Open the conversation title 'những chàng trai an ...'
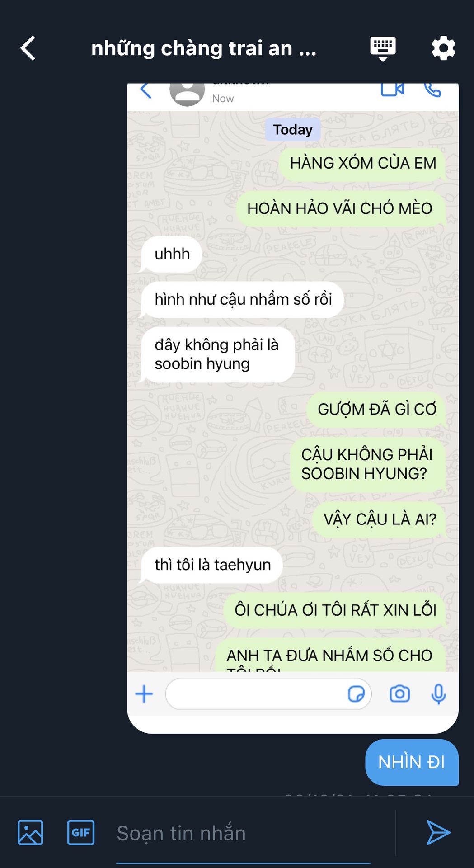 click(x=204, y=48)
